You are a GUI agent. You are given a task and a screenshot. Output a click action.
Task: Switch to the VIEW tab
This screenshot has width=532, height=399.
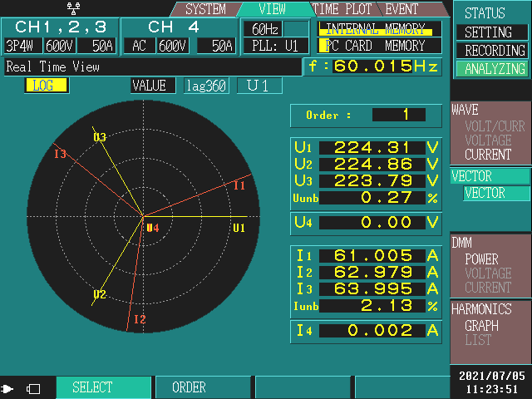[x=272, y=9]
